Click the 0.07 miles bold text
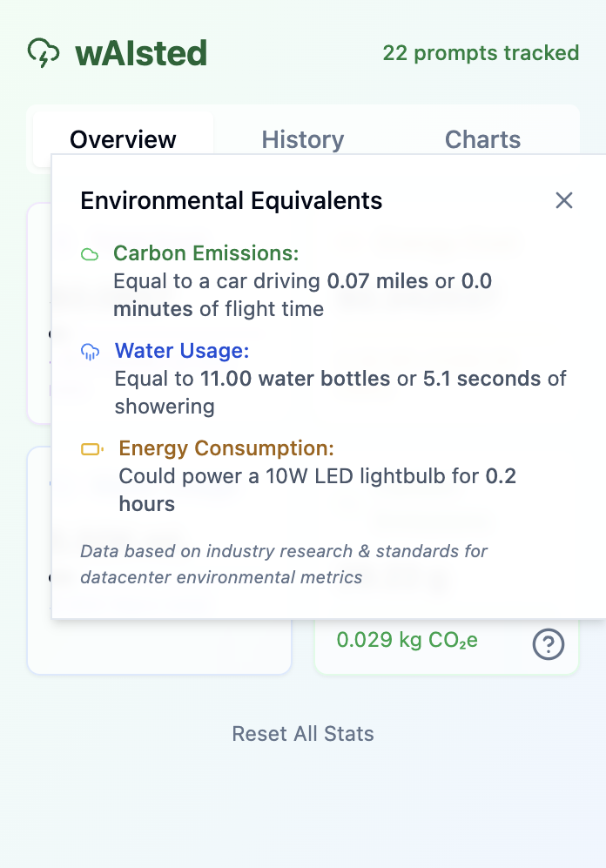 tap(378, 281)
